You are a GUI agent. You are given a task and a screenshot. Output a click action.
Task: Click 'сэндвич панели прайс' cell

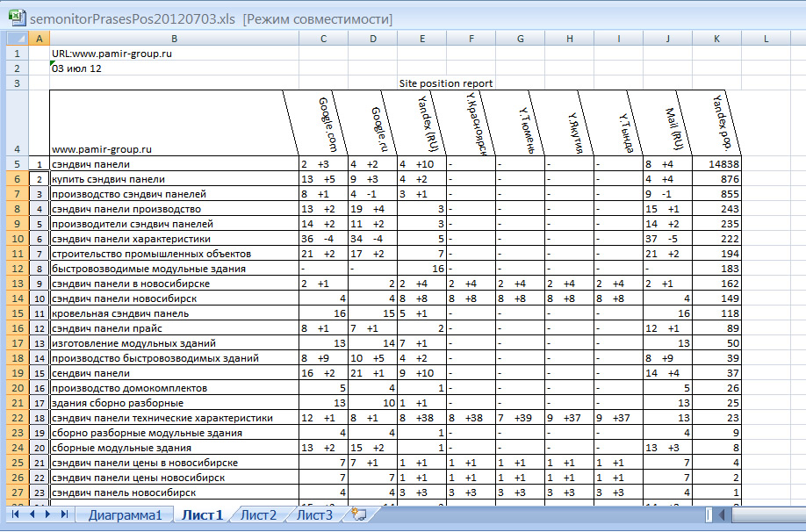pyautogui.click(x=174, y=328)
